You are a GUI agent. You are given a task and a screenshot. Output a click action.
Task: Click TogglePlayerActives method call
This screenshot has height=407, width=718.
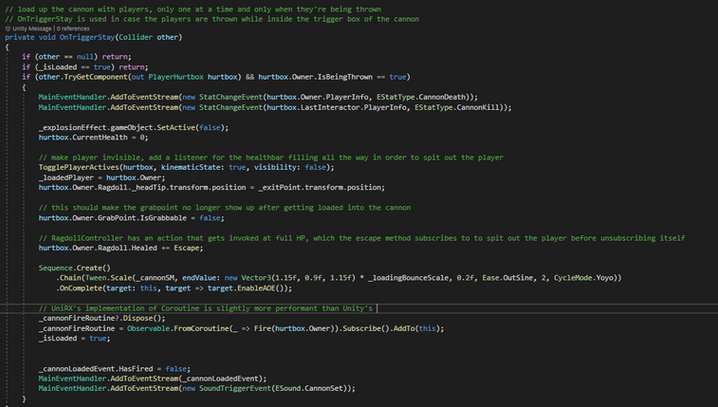tap(79, 168)
